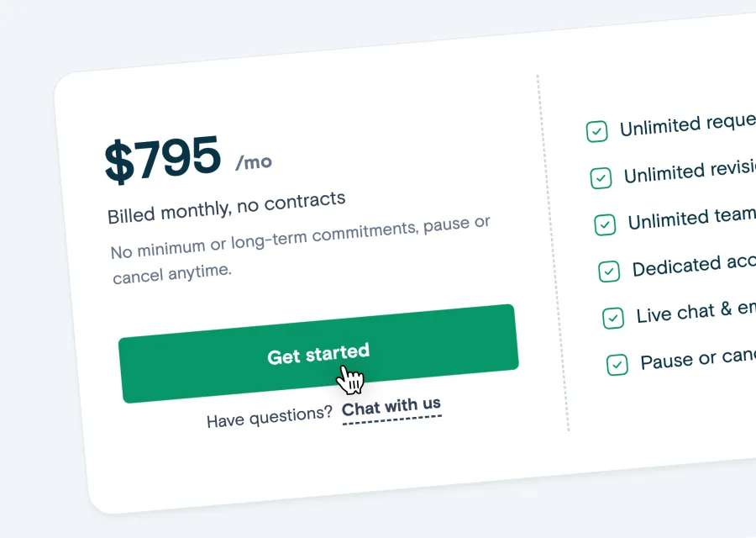756x538 pixels.
Task: Expand the dashed underline under Chat with us
Action: pyautogui.click(x=391, y=421)
